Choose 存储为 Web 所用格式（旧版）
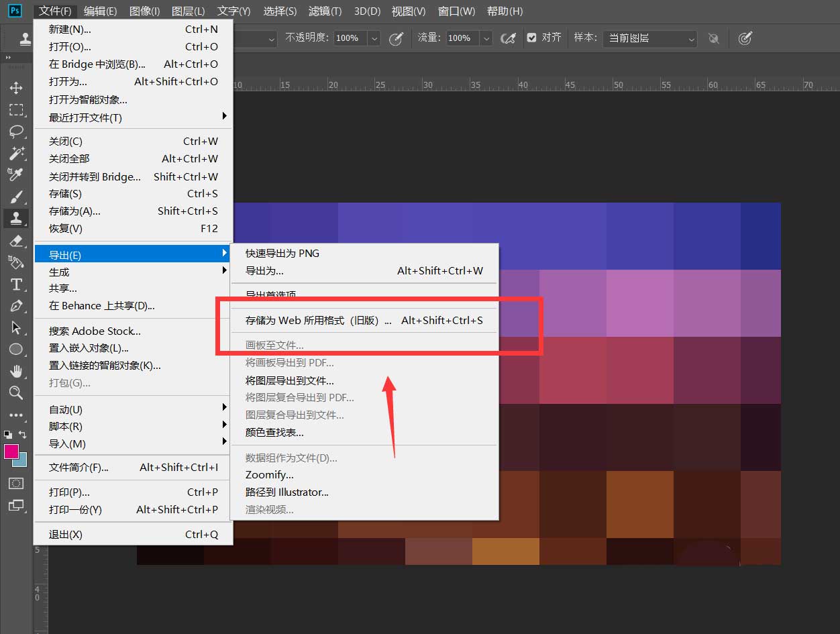This screenshot has width=840, height=634. (x=364, y=320)
